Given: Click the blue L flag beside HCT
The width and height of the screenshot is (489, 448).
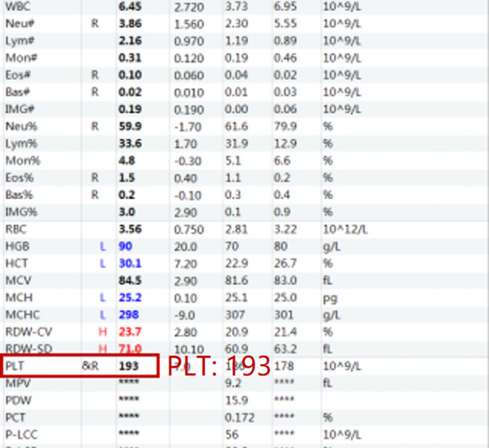Looking at the screenshot, I should click(x=103, y=263).
